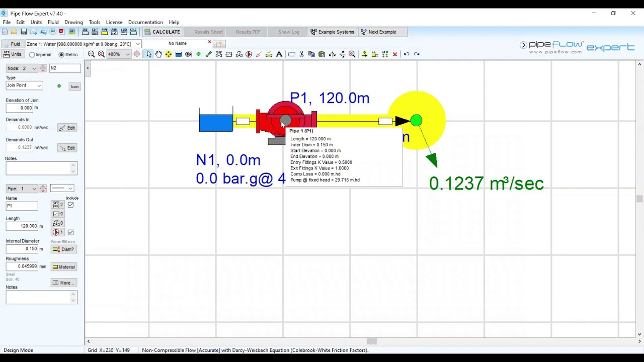Open the File menu
The image size is (644, 362).
click(x=7, y=22)
